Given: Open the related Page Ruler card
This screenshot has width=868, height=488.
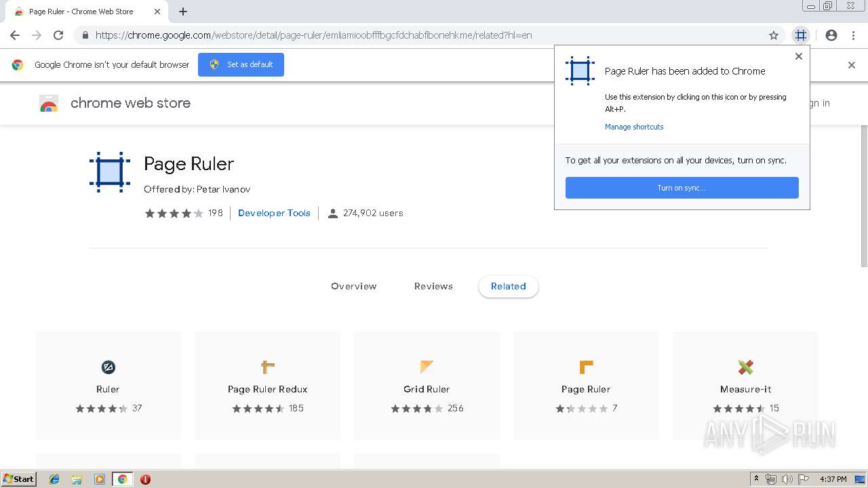Looking at the screenshot, I should click(x=586, y=386).
